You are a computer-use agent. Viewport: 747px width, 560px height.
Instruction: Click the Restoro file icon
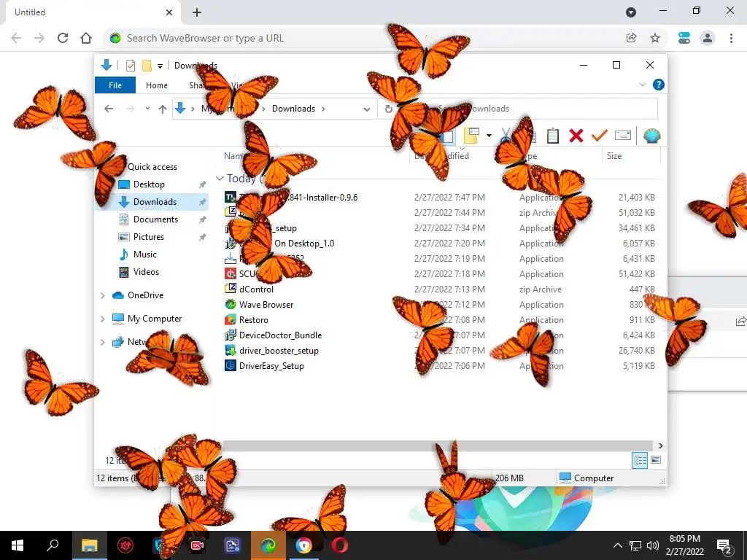[x=231, y=319]
